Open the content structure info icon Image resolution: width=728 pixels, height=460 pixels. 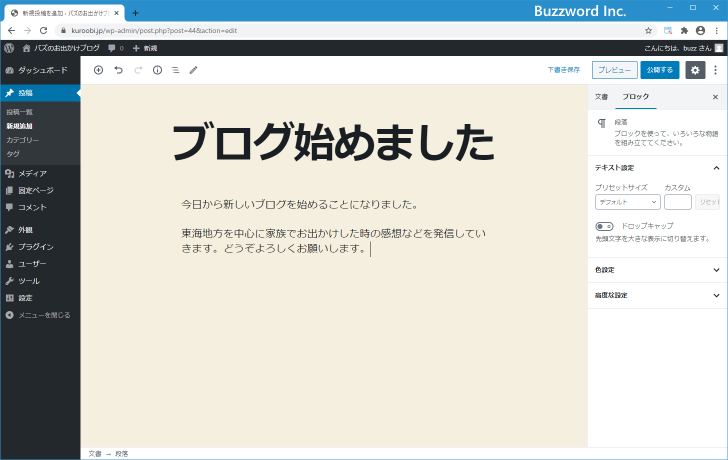click(157, 70)
